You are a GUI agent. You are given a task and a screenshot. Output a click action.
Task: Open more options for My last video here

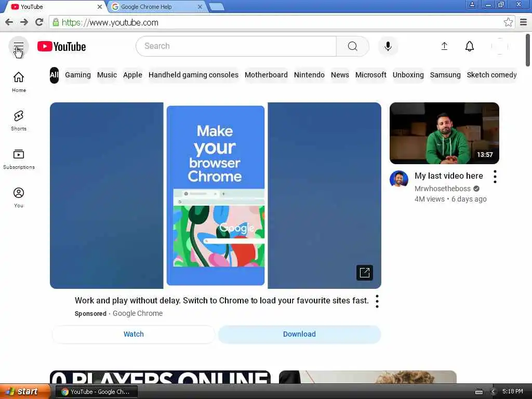495,177
